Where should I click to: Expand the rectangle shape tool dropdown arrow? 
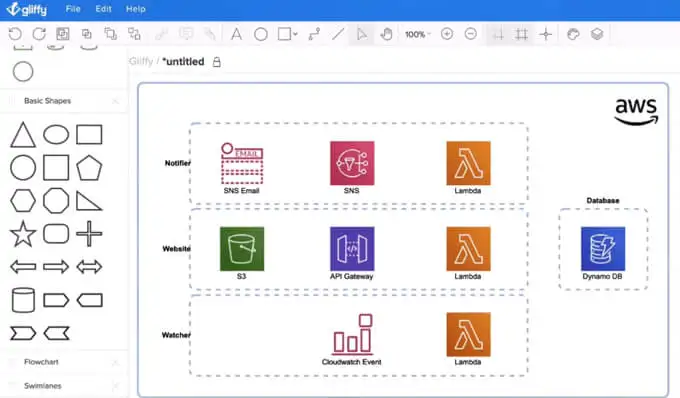pyautogui.click(x=295, y=34)
